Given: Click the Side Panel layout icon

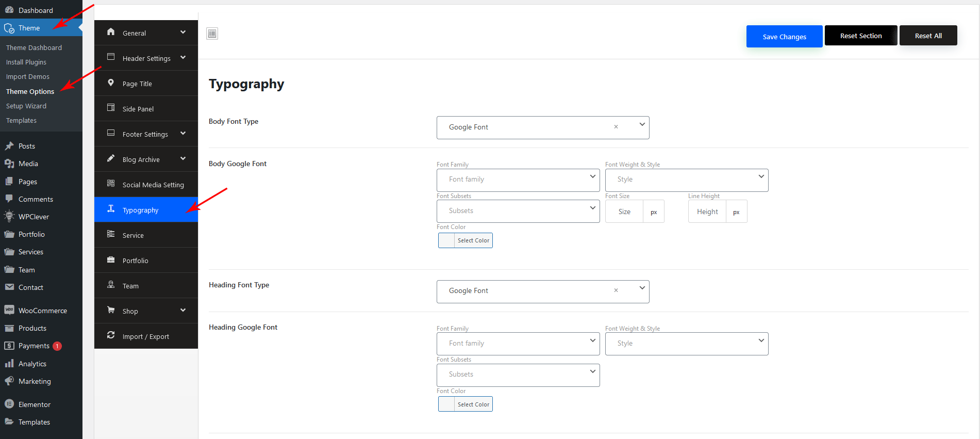Looking at the screenshot, I should click(x=111, y=108).
